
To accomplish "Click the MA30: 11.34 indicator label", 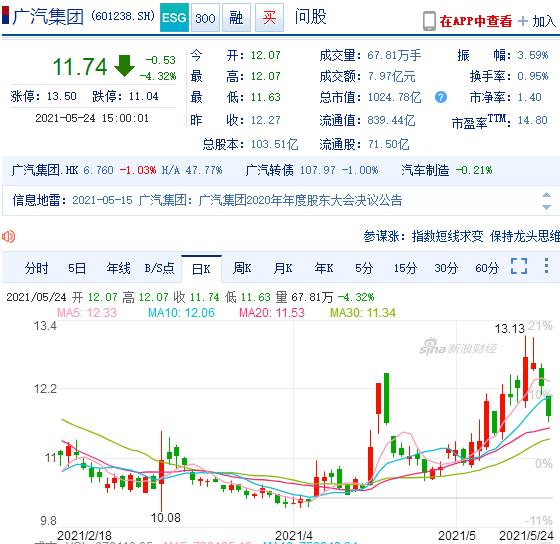I will pyautogui.click(x=363, y=313).
